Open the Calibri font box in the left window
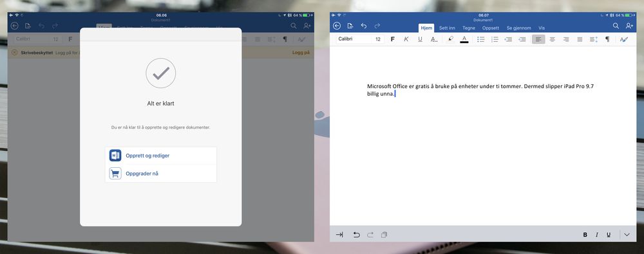This screenshot has width=644, height=254. pos(31,39)
